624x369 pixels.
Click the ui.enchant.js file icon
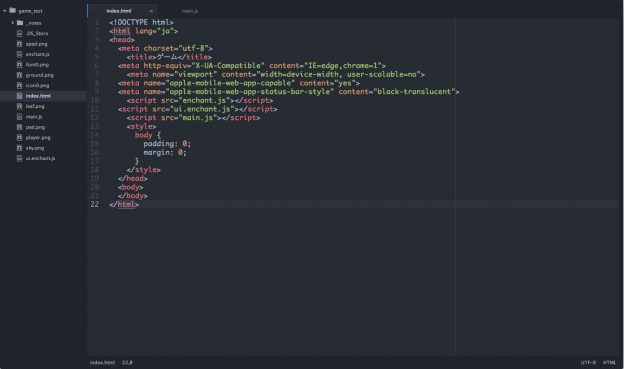tap(19, 158)
